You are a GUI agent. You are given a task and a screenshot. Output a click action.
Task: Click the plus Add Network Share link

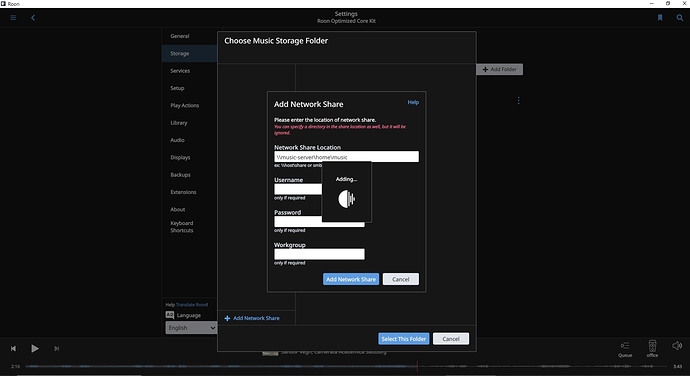(x=252, y=318)
